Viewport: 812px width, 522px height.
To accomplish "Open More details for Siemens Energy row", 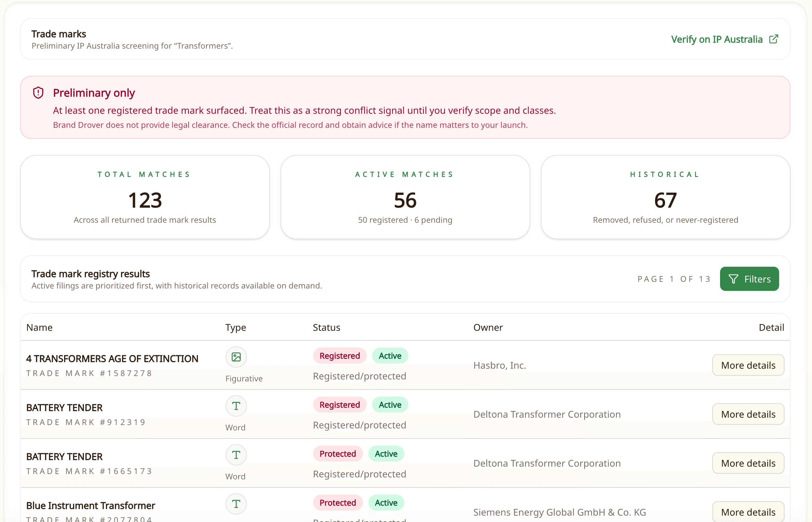I will tap(748, 512).
